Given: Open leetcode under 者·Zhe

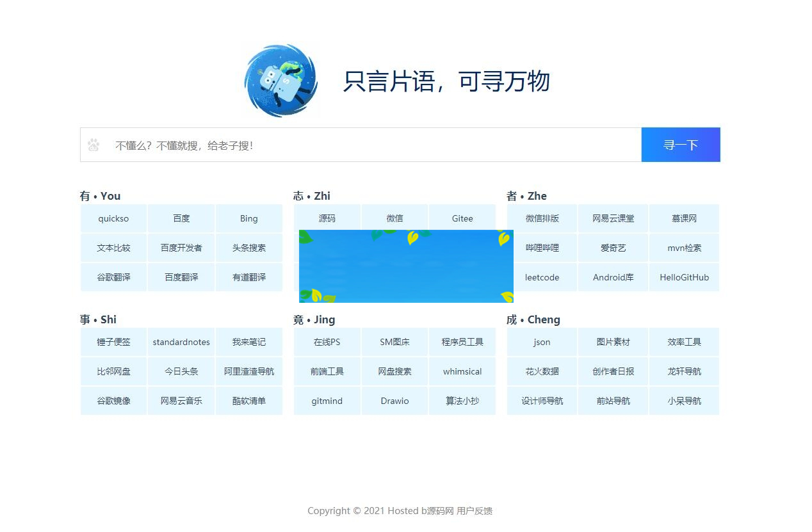Looking at the screenshot, I should pos(542,277).
